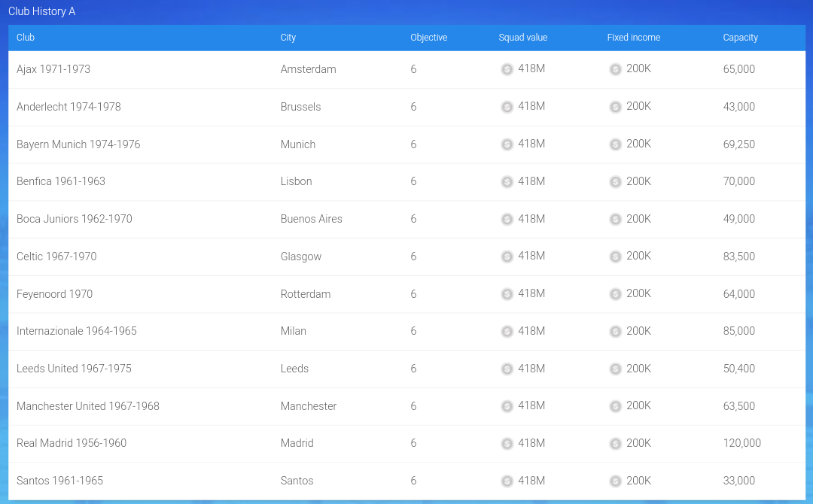Click the coin icon in Real Madrid squad value cell
The height and width of the screenshot is (504, 813).
507,444
